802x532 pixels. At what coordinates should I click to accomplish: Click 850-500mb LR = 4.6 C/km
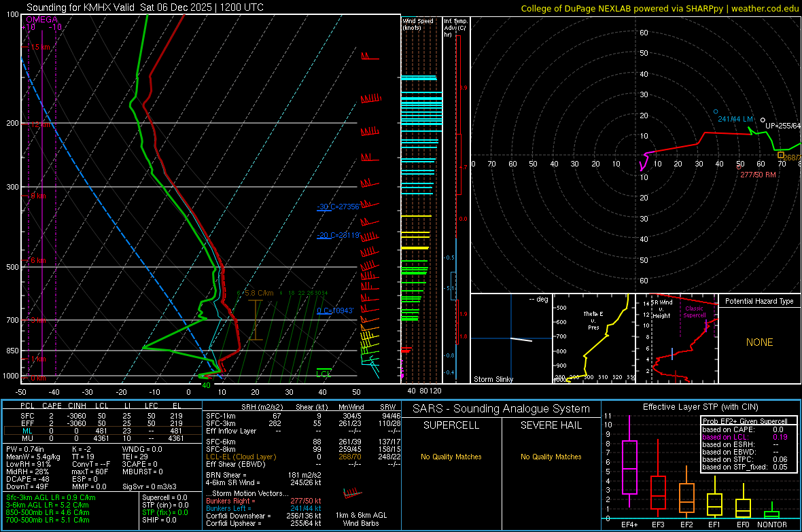point(48,512)
